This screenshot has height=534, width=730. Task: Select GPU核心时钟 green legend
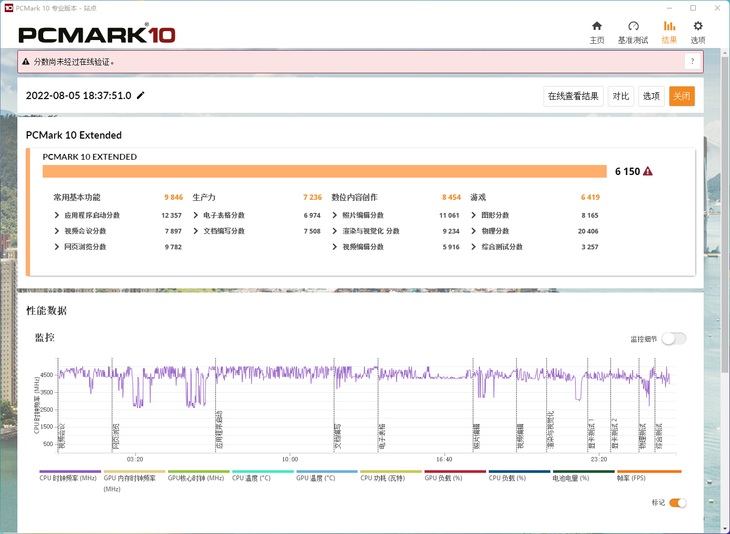click(198, 472)
